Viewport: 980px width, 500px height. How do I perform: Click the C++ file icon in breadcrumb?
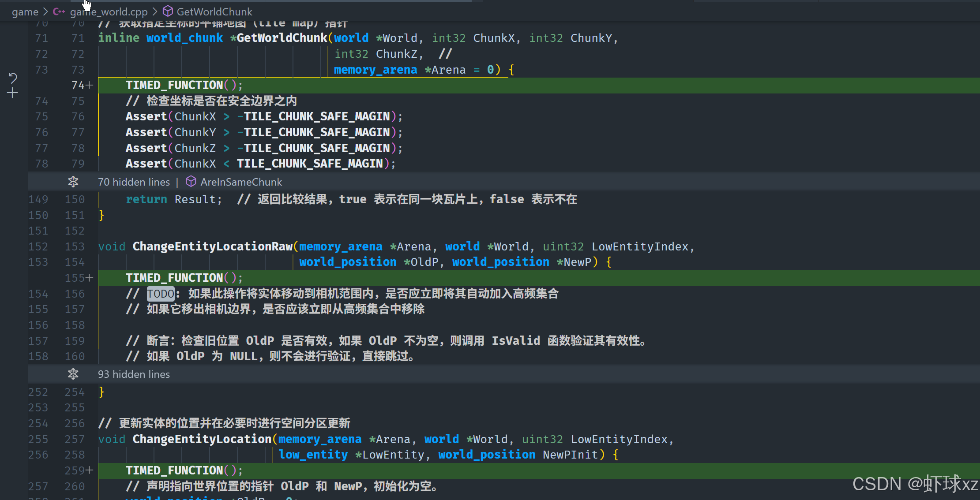coord(59,11)
